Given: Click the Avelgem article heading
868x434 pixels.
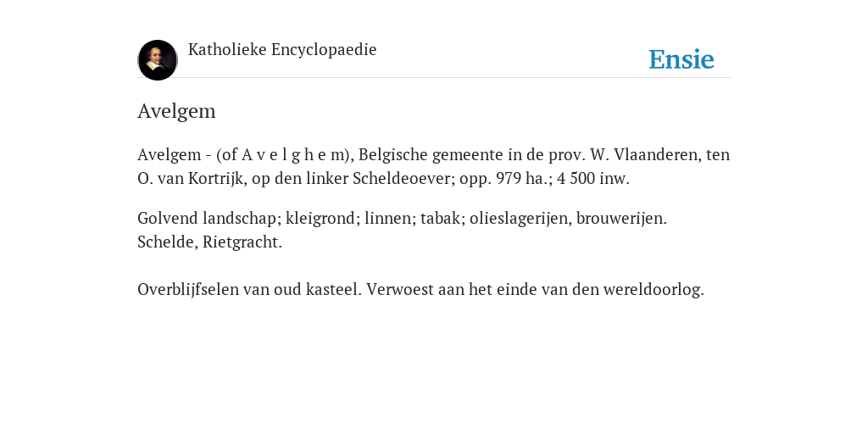Looking at the screenshot, I should pos(176,111).
